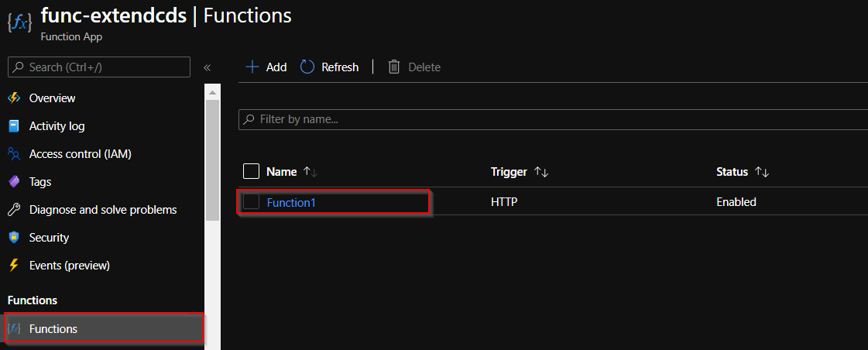Collapse the sidebar with double chevron

click(207, 68)
